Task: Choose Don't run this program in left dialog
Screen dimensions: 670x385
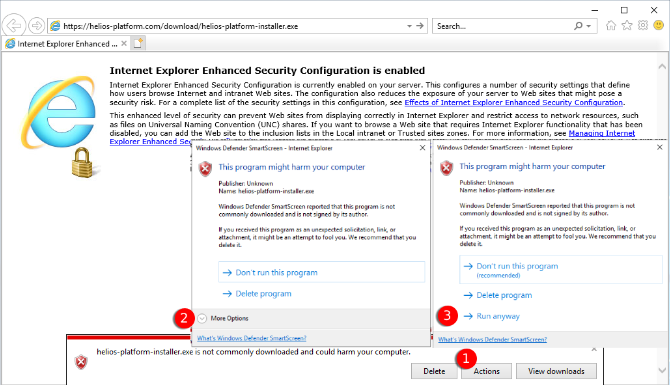Action: click(321, 272)
